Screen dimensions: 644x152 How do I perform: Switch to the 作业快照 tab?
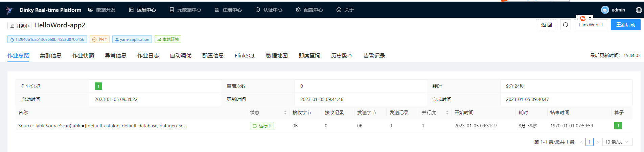[83, 55]
